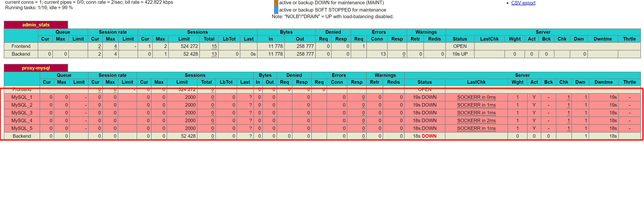The image size is (644, 204).
Task: Click the 'LastChk' column header in proxy-mysql table
Action: (x=476, y=82)
